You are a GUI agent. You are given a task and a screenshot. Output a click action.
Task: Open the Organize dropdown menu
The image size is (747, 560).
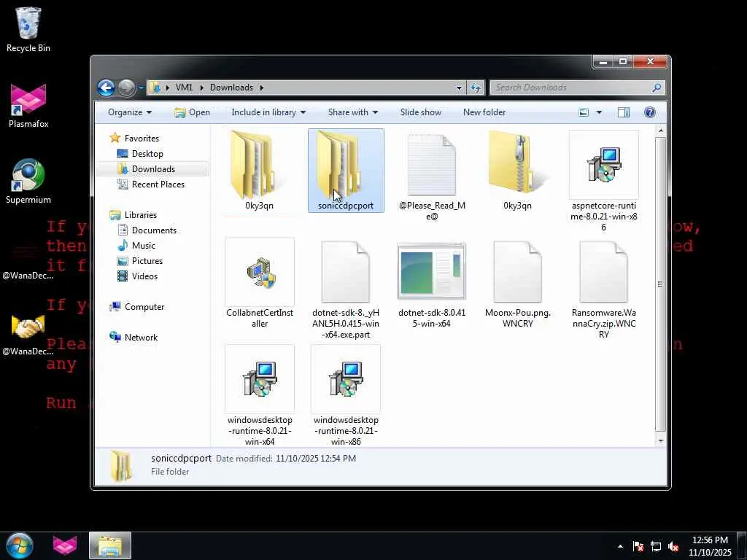(130, 112)
